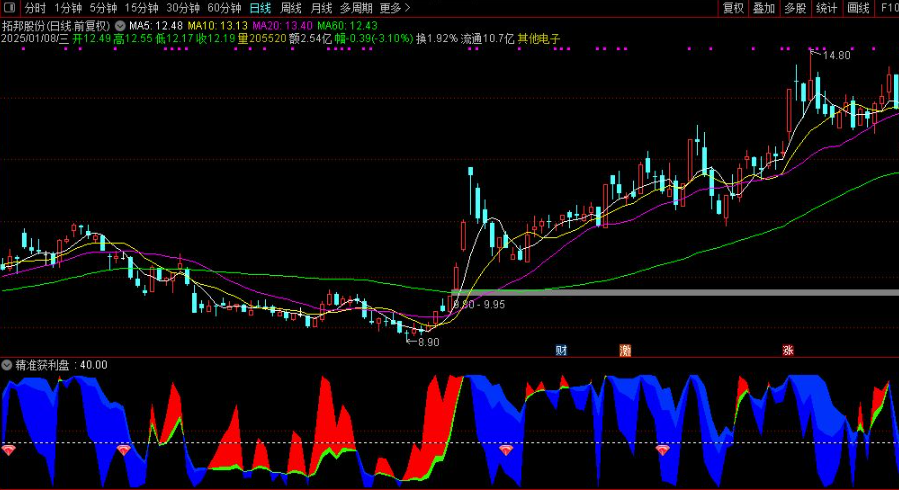Open the 画线 drawing tools

pos(858,8)
